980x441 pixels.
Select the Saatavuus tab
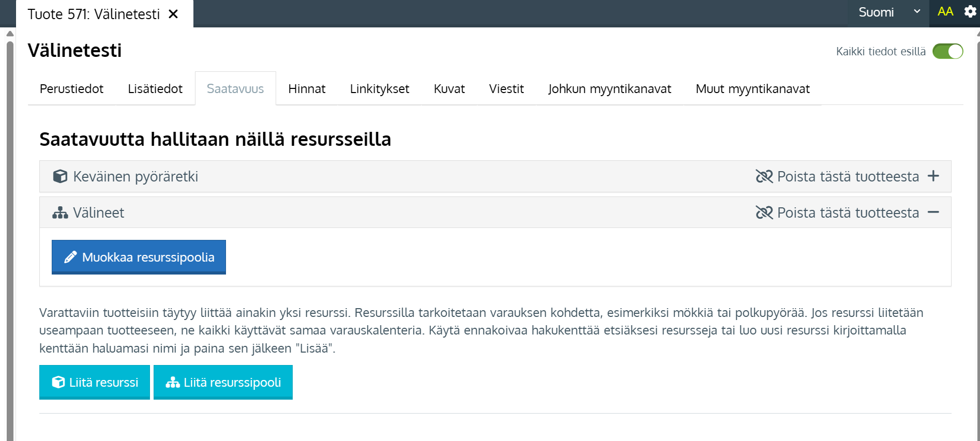click(235, 89)
